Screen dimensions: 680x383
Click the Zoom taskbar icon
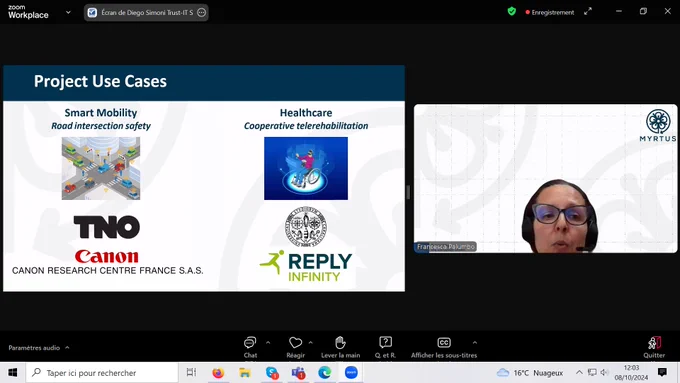351,373
